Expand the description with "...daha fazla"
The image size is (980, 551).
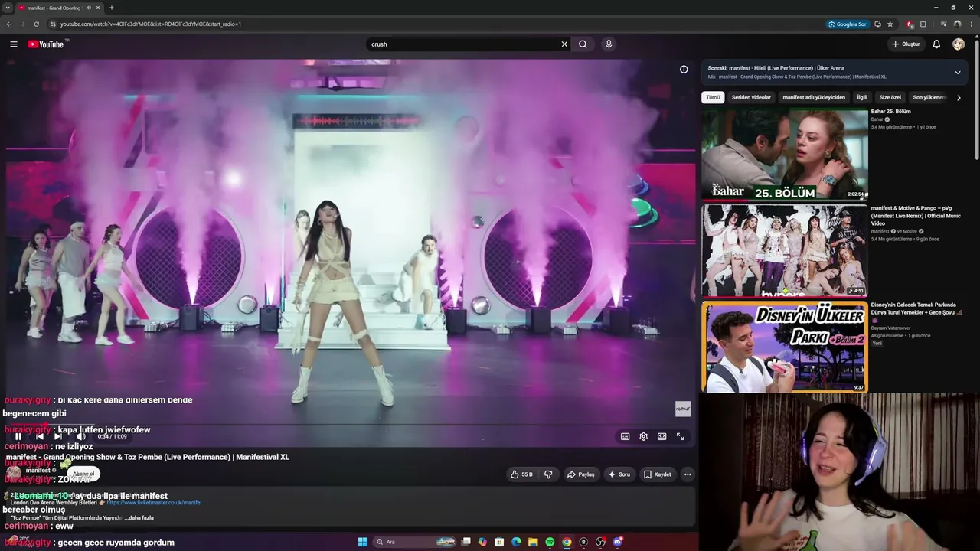(x=139, y=518)
